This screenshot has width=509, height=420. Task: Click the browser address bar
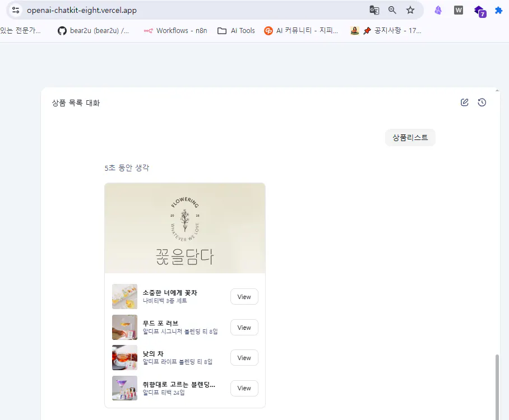click(x=168, y=10)
